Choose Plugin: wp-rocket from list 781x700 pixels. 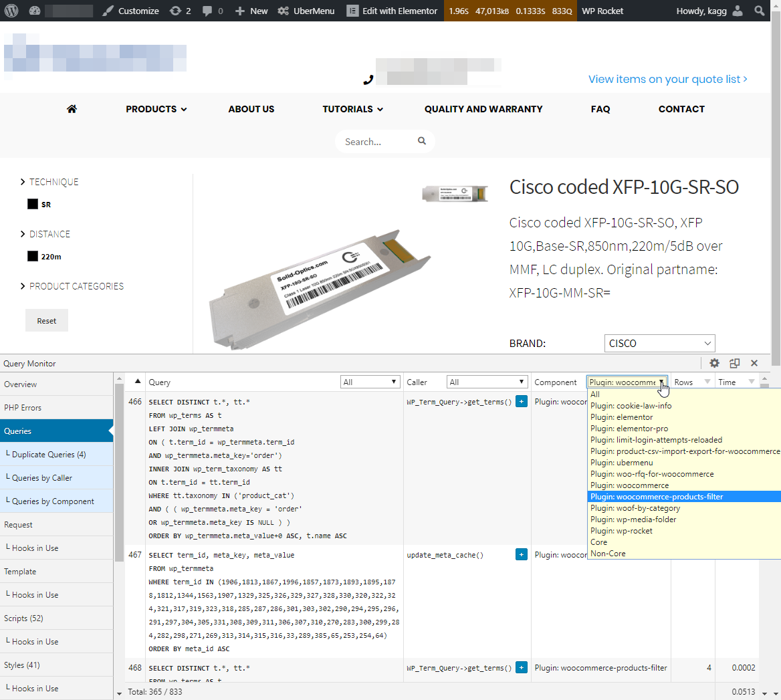point(684,531)
